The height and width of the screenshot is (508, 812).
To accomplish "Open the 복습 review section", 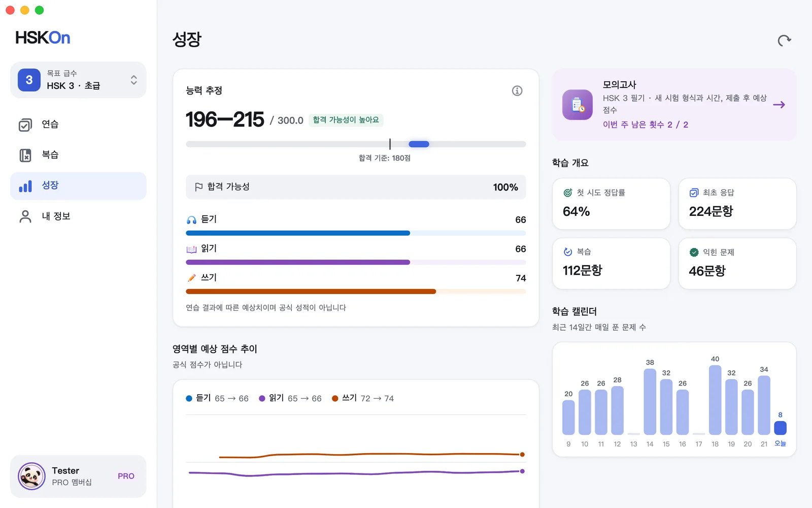I will 78,155.
